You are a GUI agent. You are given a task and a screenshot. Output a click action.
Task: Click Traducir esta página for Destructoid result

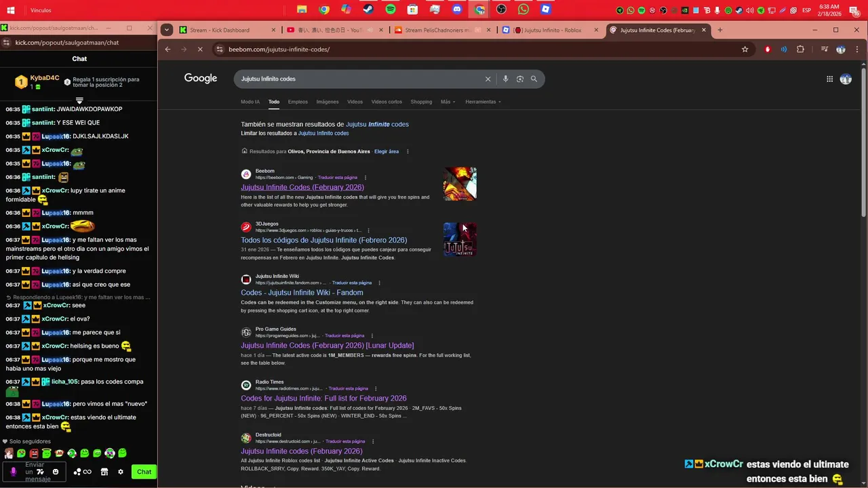click(345, 441)
